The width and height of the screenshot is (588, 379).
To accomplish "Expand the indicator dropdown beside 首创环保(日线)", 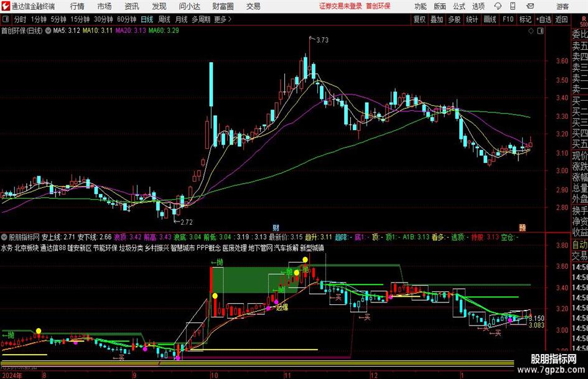I will point(48,30).
